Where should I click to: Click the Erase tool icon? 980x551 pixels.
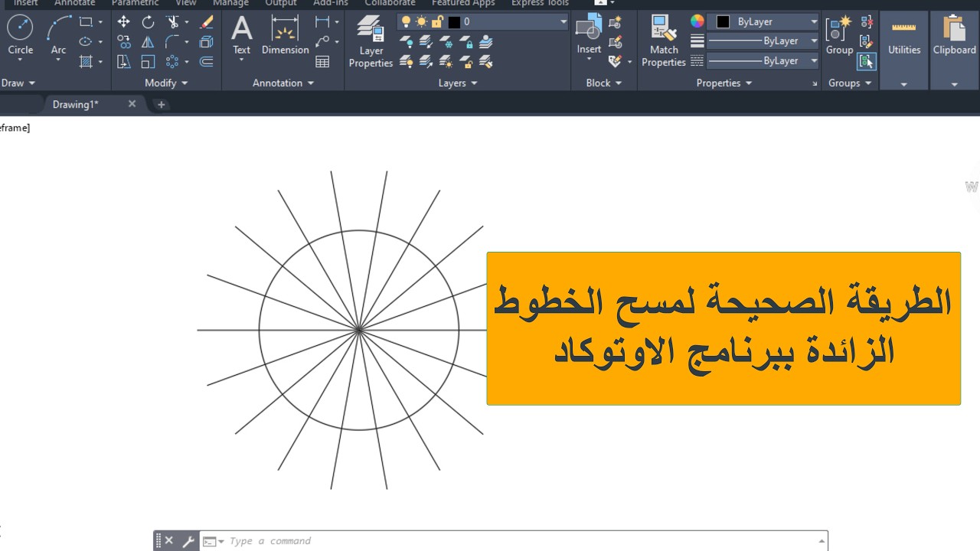(206, 22)
